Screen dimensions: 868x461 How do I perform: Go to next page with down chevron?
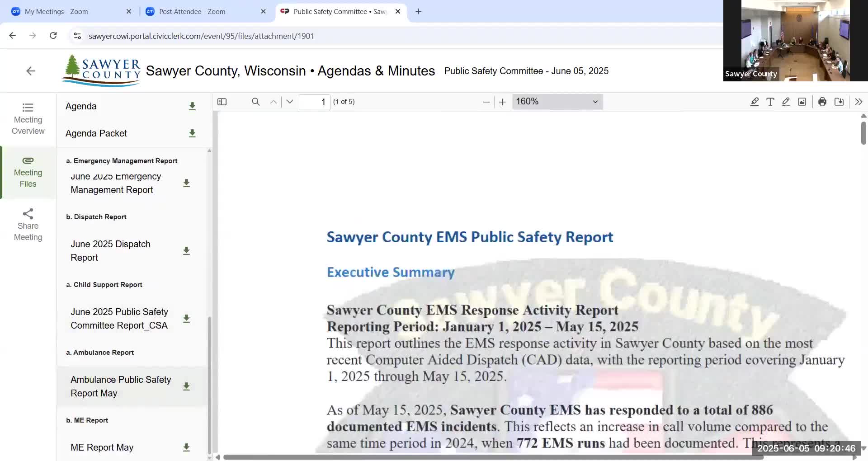289,102
